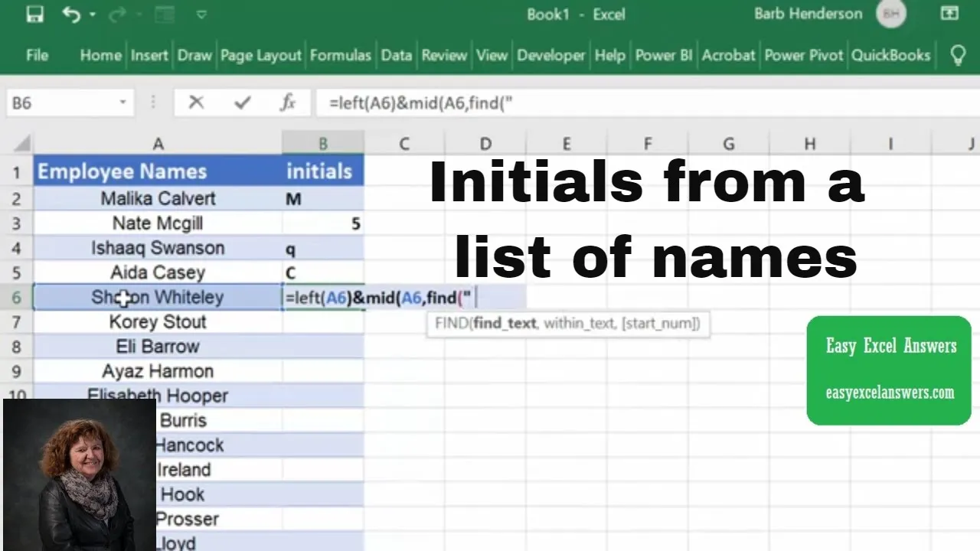Click the 'Korey Stout' cell
980x551 pixels.
pyautogui.click(x=158, y=321)
